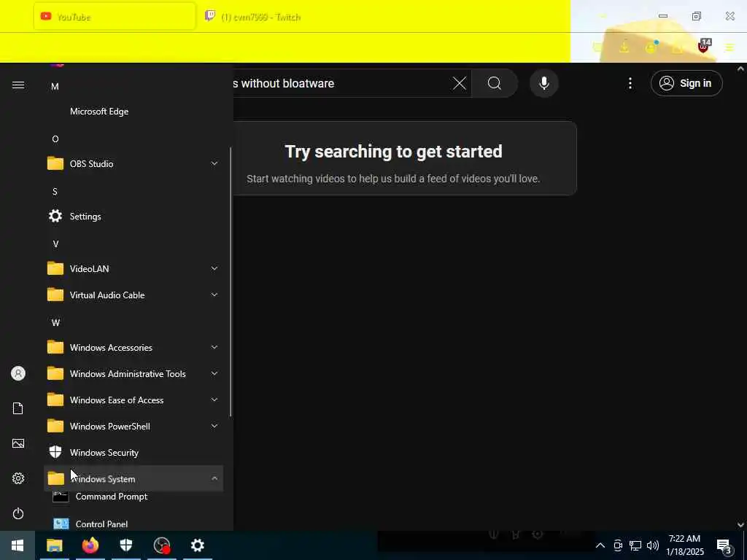
Task: Start YouTube voice search with microphone
Action: pyautogui.click(x=543, y=83)
